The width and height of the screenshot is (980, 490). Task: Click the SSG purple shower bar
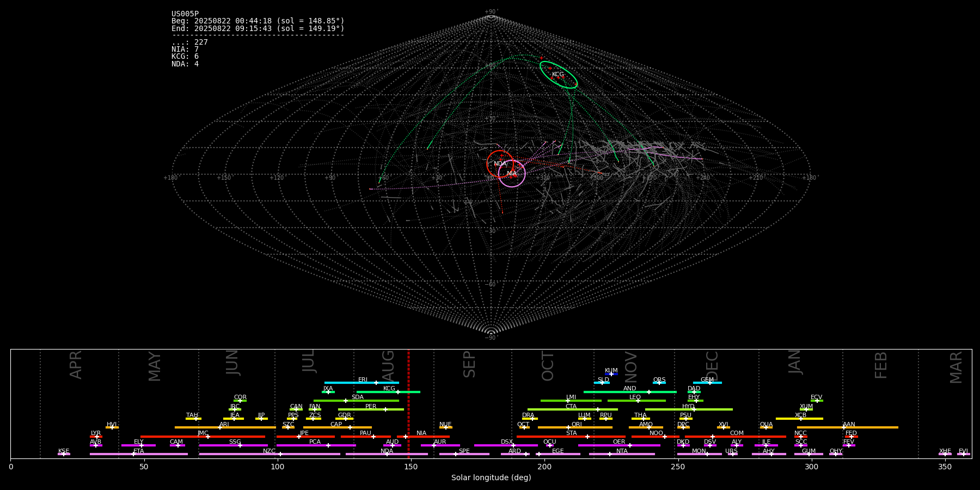pos(233,445)
